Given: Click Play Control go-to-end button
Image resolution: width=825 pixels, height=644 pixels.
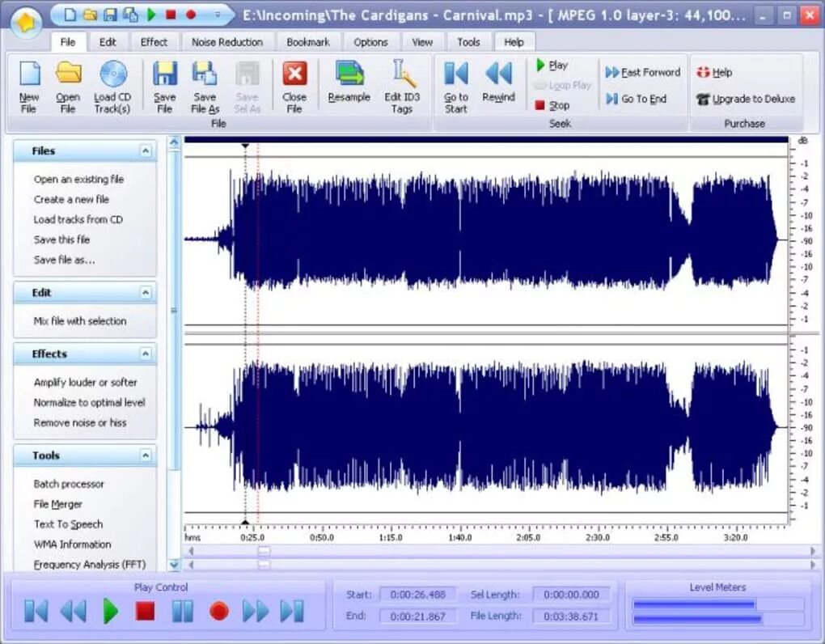Looking at the screenshot, I should [292, 612].
